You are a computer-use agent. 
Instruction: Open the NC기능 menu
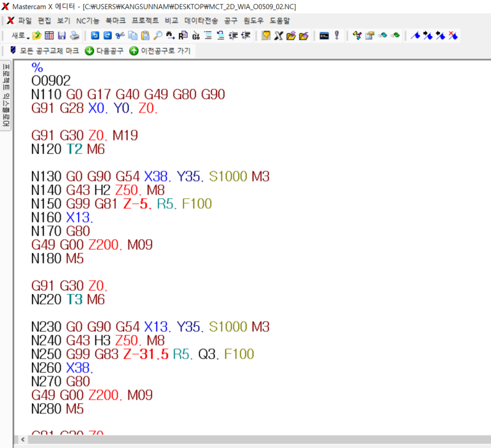click(88, 20)
